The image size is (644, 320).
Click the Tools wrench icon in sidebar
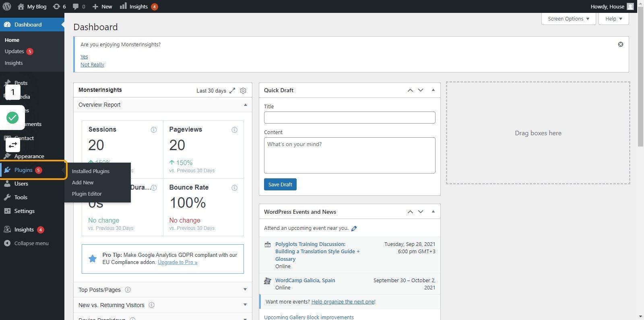[7, 198]
